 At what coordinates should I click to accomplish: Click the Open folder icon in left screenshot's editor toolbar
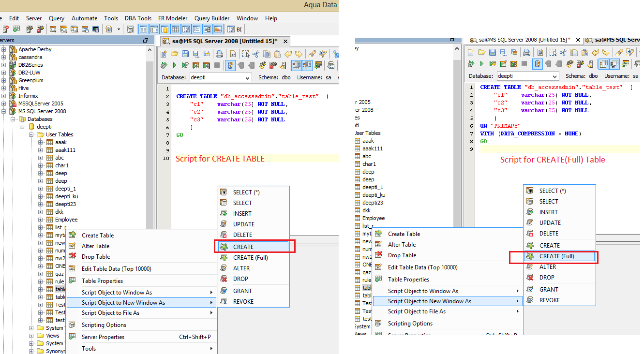point(174,54)
